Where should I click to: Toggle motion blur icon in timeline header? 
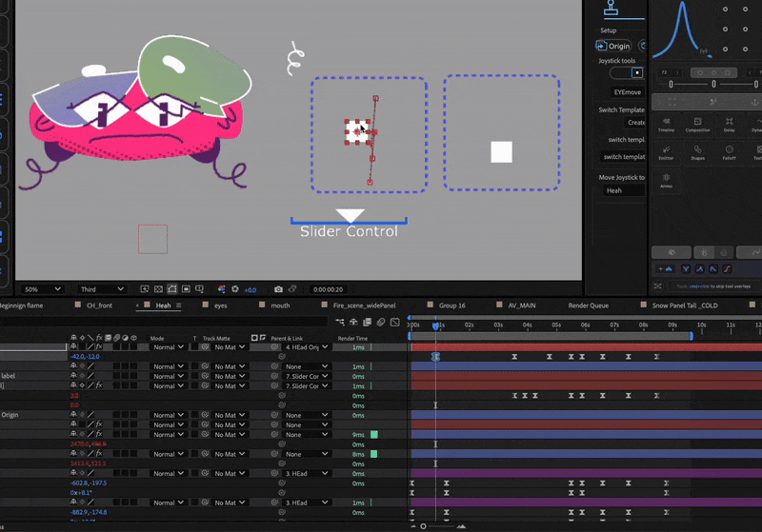[381, 322]
